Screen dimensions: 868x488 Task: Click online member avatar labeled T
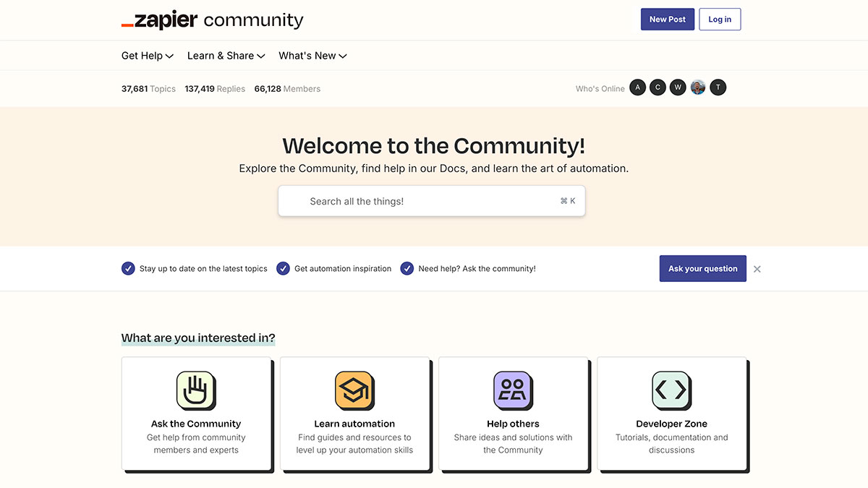(x=718, y=87)
